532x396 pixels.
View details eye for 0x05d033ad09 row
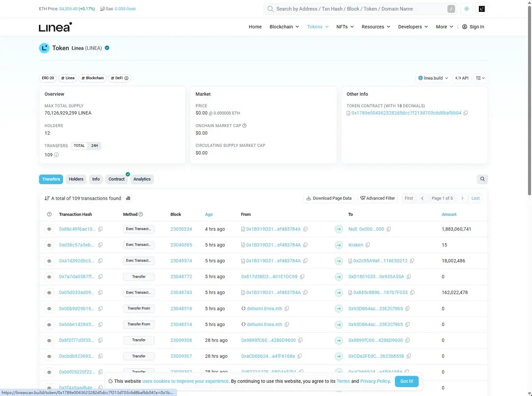[x=49, y=293]
